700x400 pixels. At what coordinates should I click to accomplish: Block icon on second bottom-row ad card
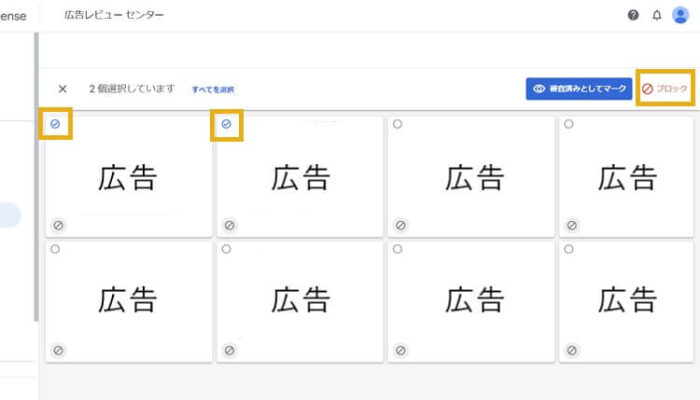229,350
